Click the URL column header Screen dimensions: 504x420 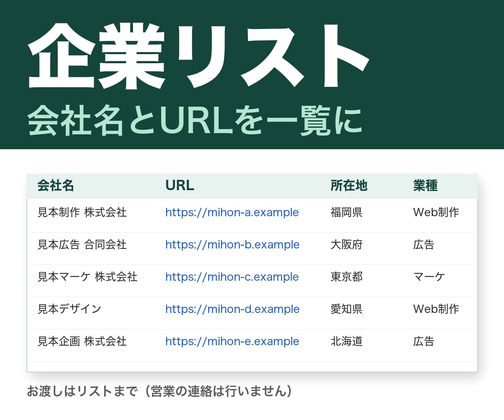(180, 186)
